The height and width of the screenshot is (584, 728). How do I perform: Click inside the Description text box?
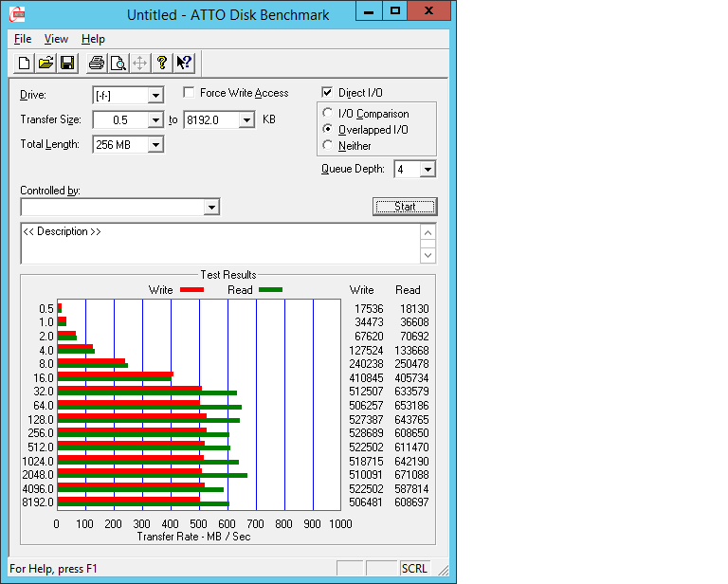pyautogui.click(x=221, y=244)
